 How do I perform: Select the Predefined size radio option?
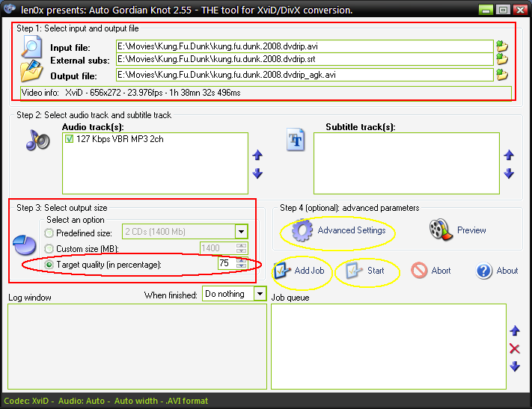[x=49, y=233]
